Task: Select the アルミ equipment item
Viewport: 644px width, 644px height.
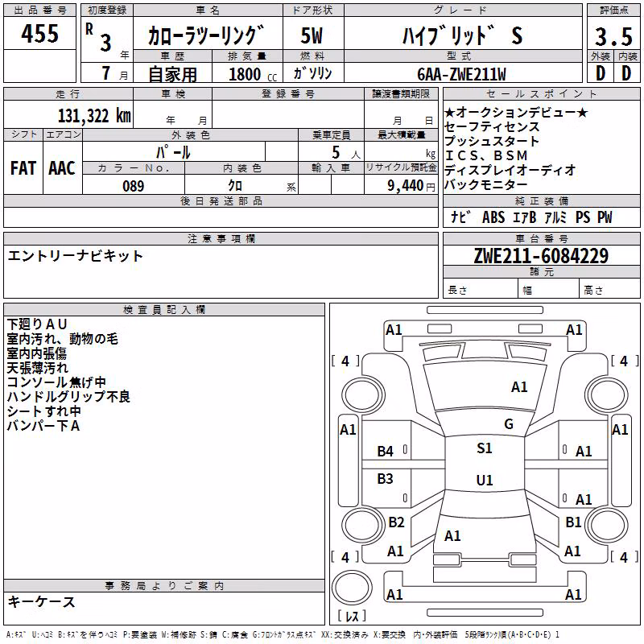Action: [x=555, y=217]
